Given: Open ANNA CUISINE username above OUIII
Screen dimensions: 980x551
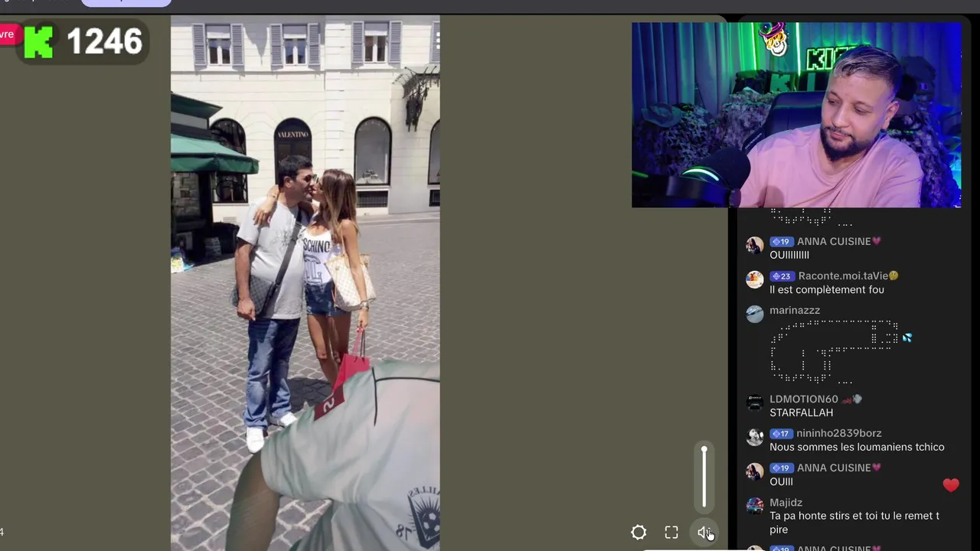Looking at the screenshot, I should coord(834,468).
